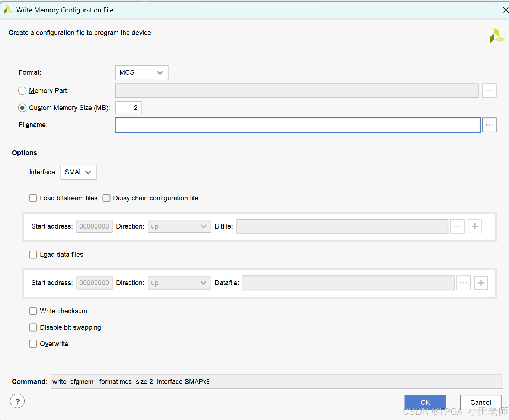Image resolution: width=509 pixels, height=420 pixels.
Task: Click the Datafile path field
Action: tap(349, 283)
